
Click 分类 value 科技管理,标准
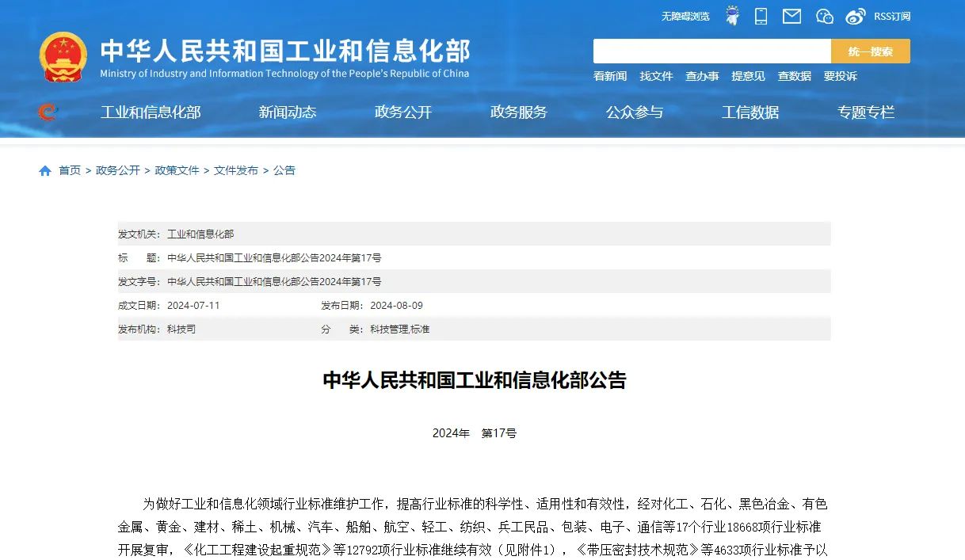click(x=400, y=330)
